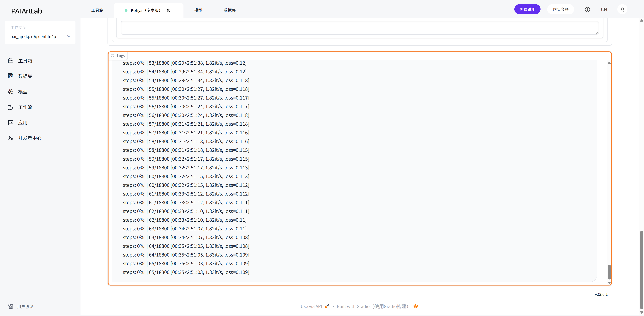Click the help question mark icon

point(587,10)
